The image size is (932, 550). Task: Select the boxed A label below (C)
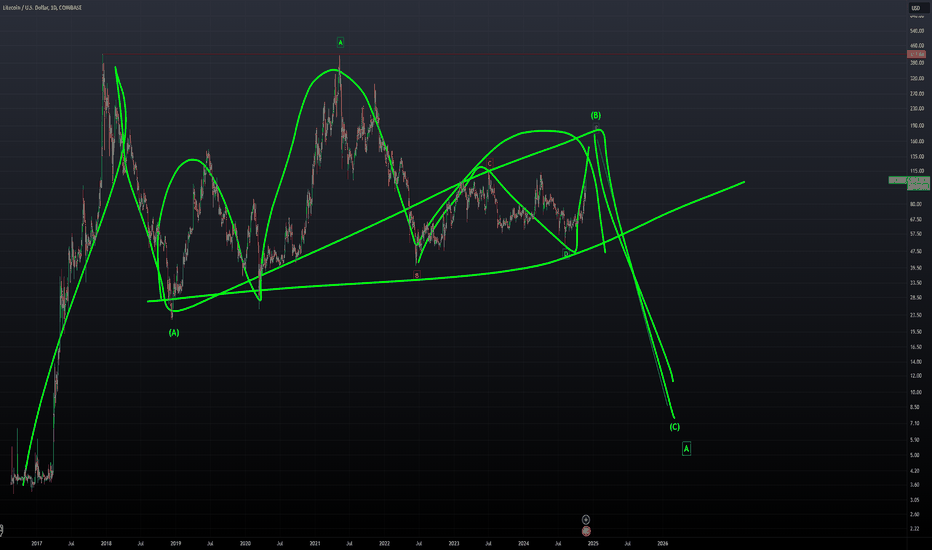click(687, 449)
